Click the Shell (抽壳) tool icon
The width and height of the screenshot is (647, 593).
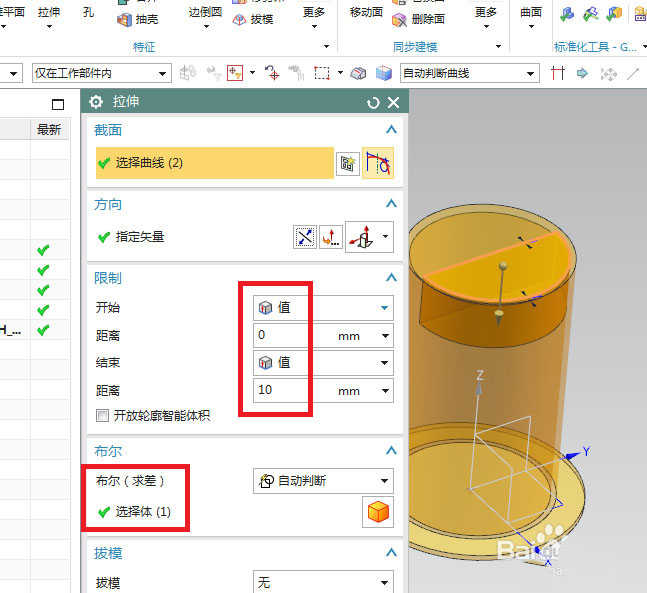click(x=124, y=19)
